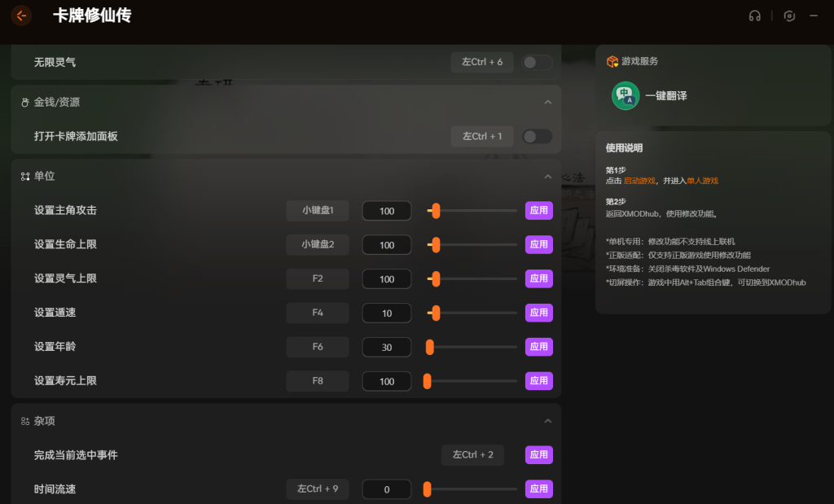The width and height of the screenshot is (834, 504).
Task: Toggle the 无限灵气 switch
Action: 537,62
